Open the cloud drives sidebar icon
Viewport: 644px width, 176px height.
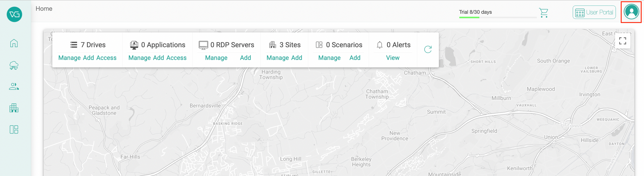[14, 66]
